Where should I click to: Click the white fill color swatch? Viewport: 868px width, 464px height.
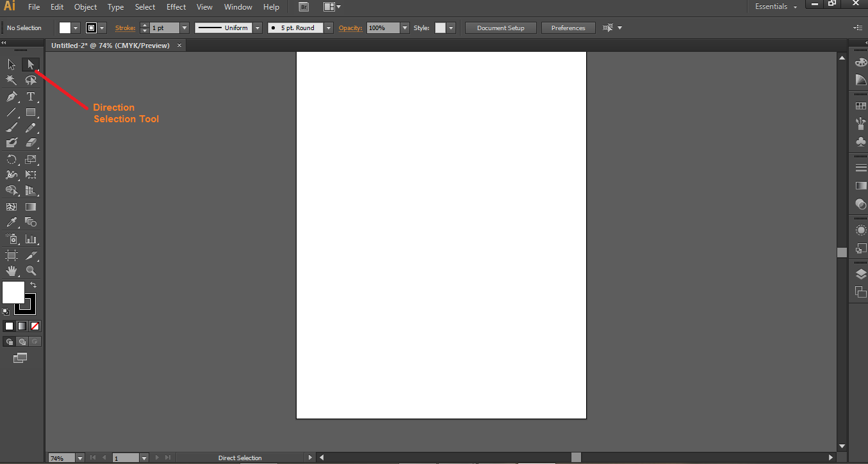(13, 292)
